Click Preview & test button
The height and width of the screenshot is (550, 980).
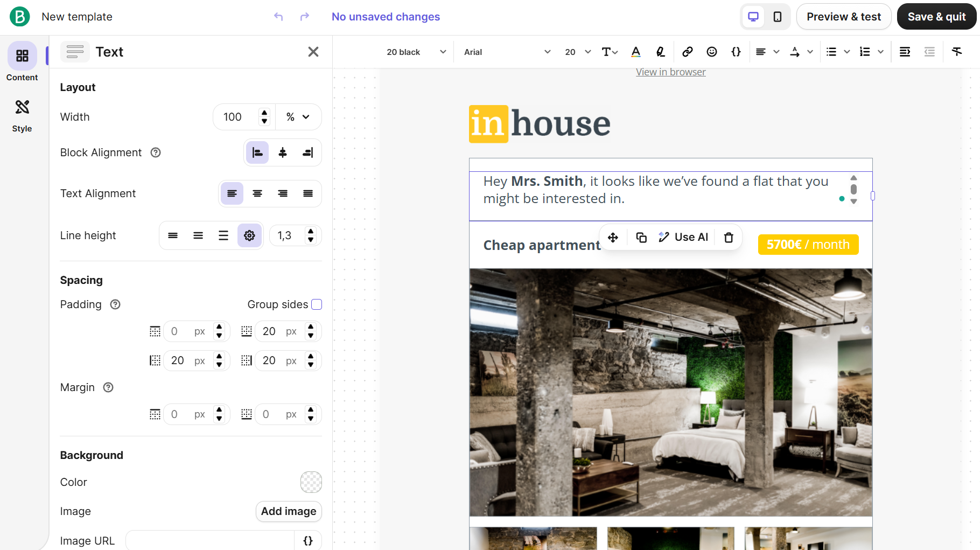tap(844, 17)
